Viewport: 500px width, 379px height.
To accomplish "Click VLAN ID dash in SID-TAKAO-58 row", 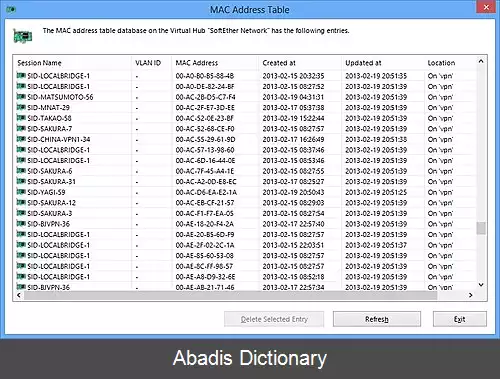I will (x=137, y=119).
